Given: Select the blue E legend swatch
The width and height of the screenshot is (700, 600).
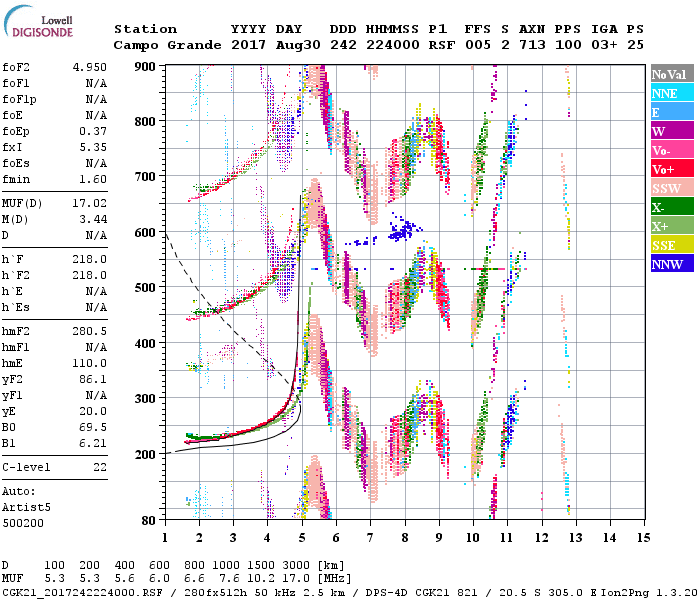Looking at the screenshot, I should pyautogui.click(x=670, y=113).
